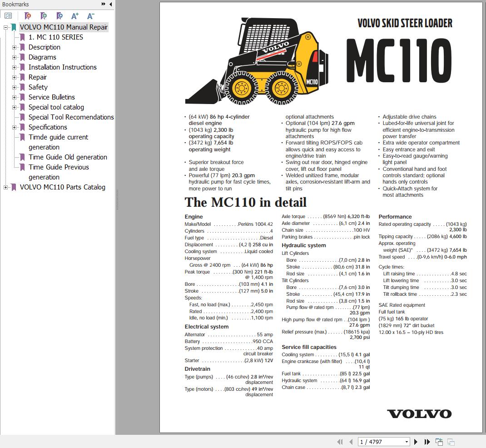
Task: Click the VOLVO logo at page bottom
Action: tap(419, 414)
